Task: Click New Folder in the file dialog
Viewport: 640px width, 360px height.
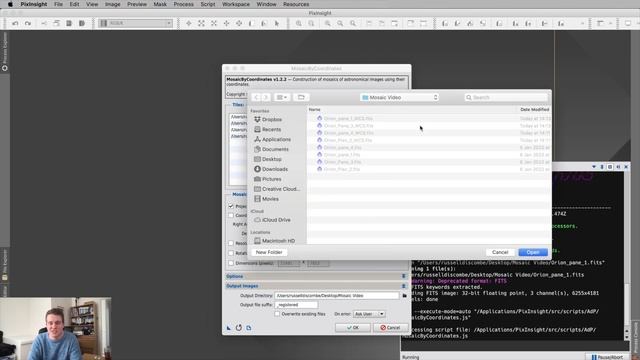Action: click(269, 252)
